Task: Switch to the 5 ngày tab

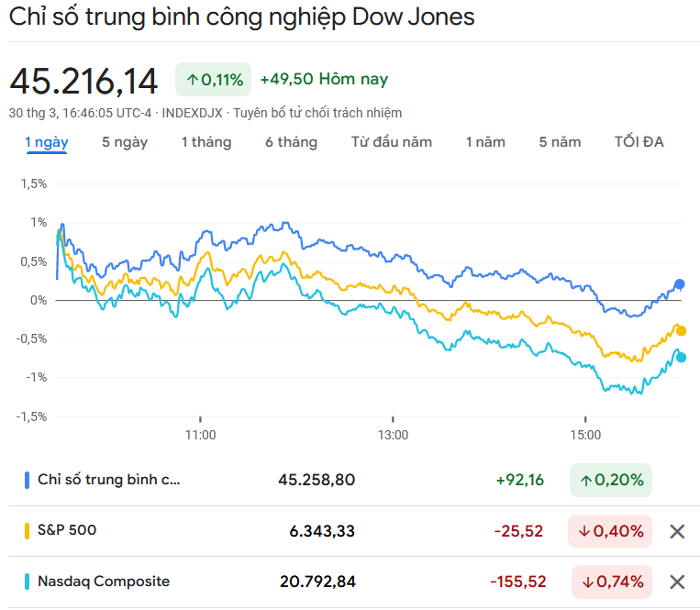Action: (125, 142)
